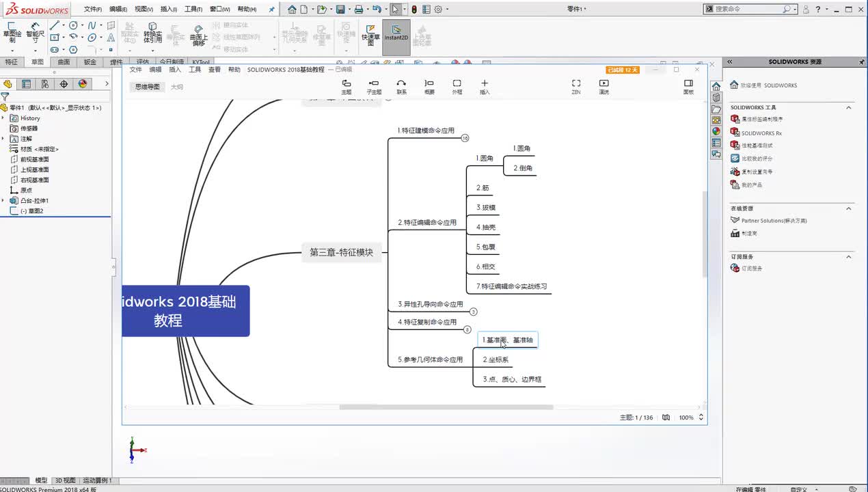Click the Boundary (外框) icon

click(457, 87)
